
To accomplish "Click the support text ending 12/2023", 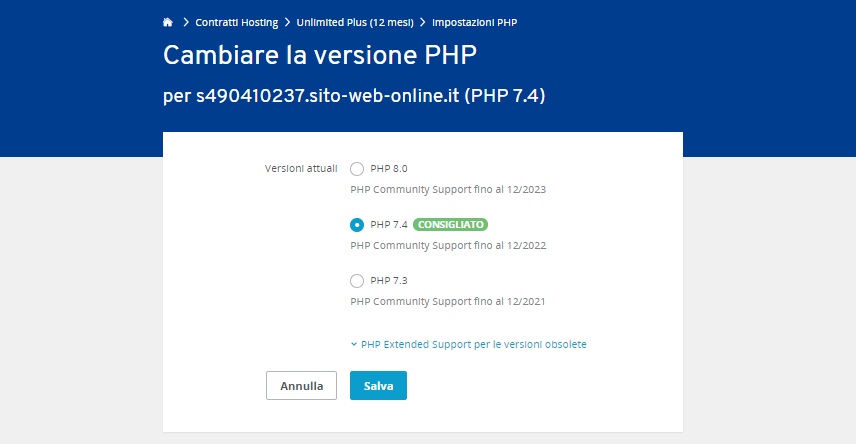I will 448,188.
